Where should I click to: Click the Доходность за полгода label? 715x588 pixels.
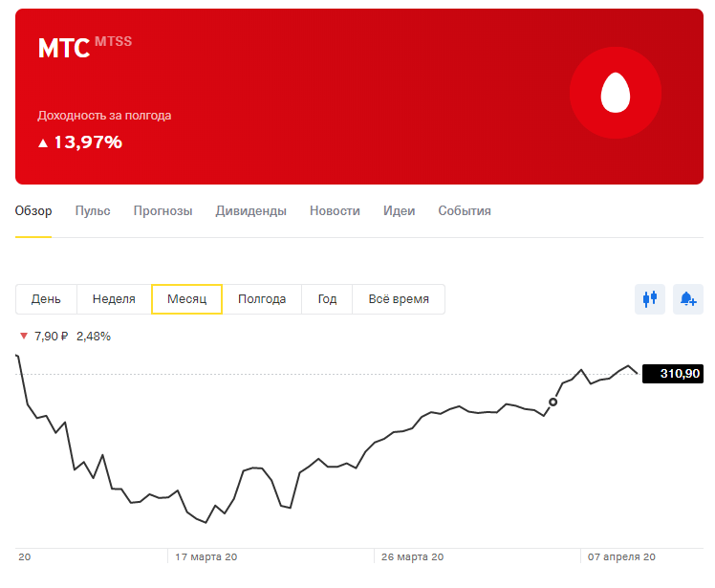[x=104, y=116]
